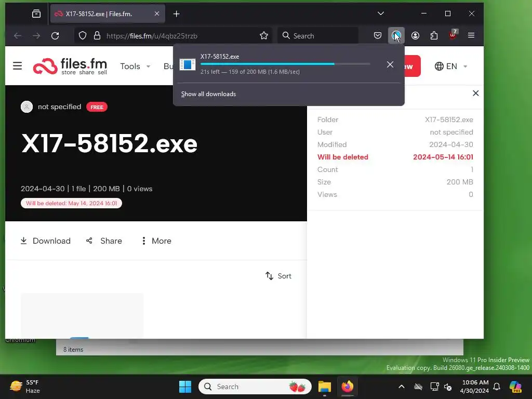Open Firefox account icon
Screen dimensions: 532x399
[415, 36]
